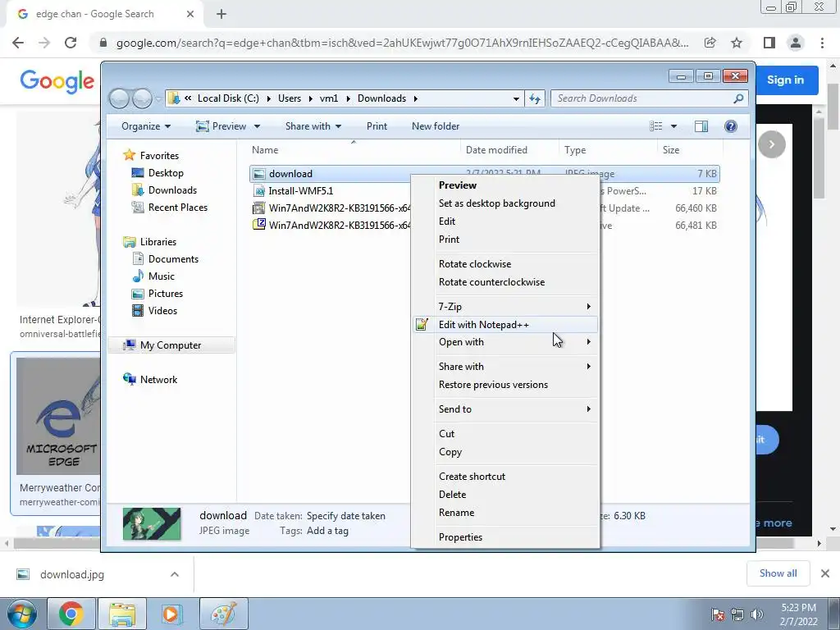The image size is (840, 630).
Task: Expand the 7-Zip submenu arrow
Action: [x=588, y=307]
